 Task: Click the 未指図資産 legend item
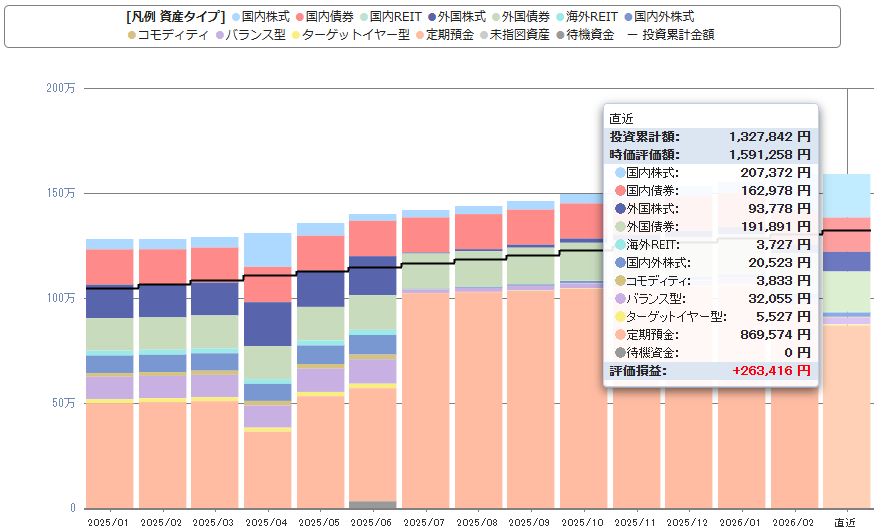(x=516, y=35)
